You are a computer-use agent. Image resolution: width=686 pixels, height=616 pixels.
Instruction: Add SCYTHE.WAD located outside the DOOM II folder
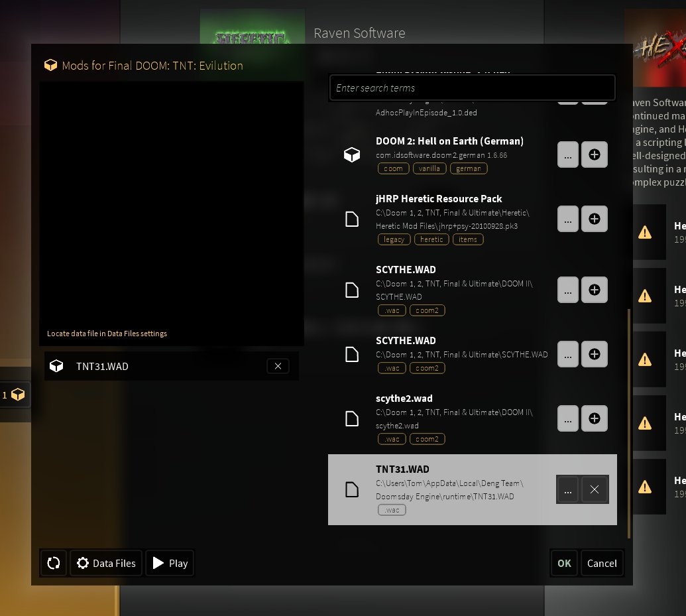(594, 354)
